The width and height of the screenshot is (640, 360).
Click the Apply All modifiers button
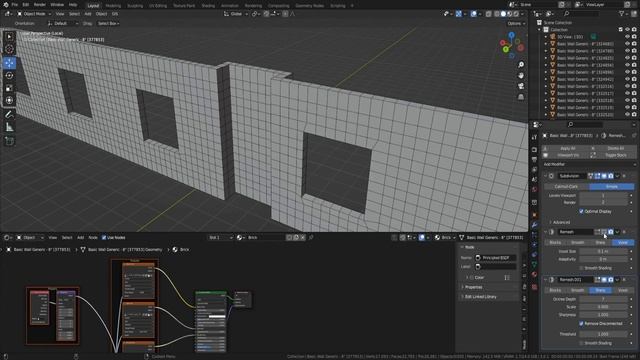tap(567, 148)
